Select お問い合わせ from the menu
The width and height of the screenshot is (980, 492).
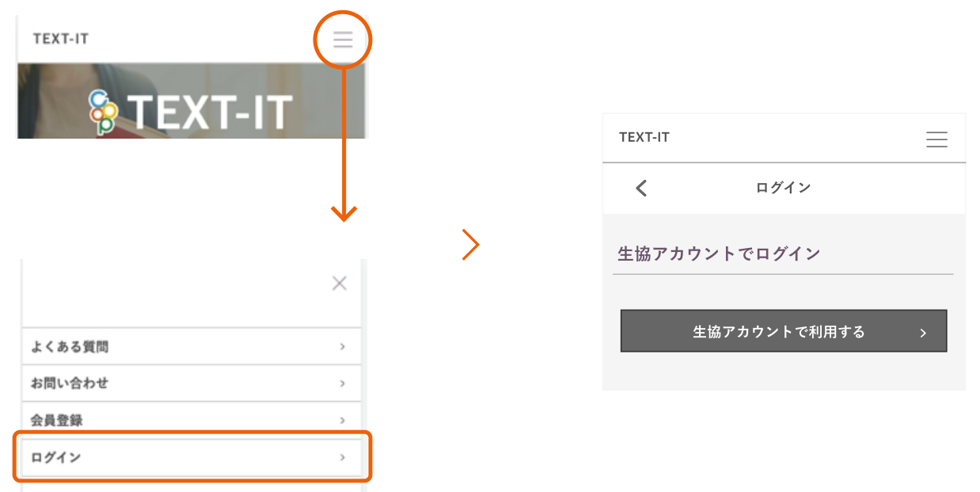70,383
